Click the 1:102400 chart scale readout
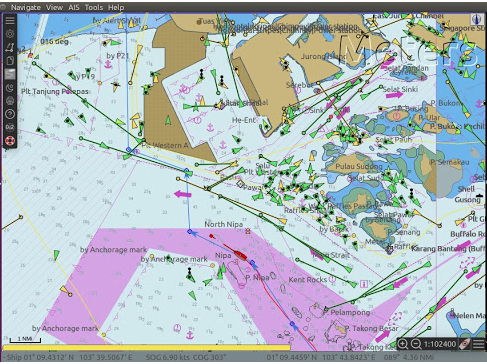Viewport: 487px width, 364px height. click(440, 344)
